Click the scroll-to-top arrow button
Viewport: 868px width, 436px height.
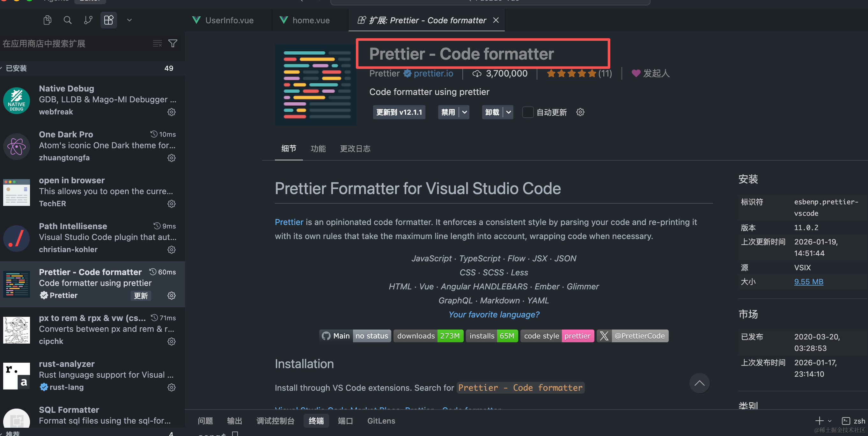click(699, 383)
